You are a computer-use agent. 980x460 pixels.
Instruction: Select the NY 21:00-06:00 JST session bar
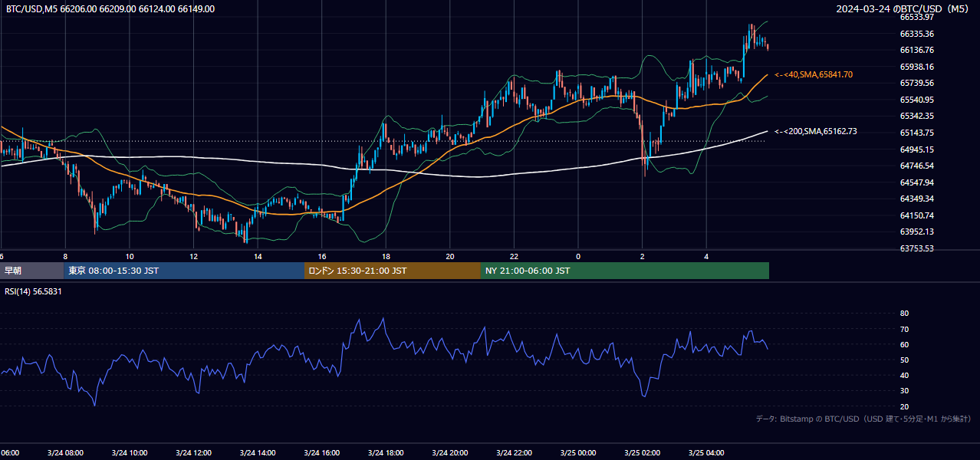point(625,271)
